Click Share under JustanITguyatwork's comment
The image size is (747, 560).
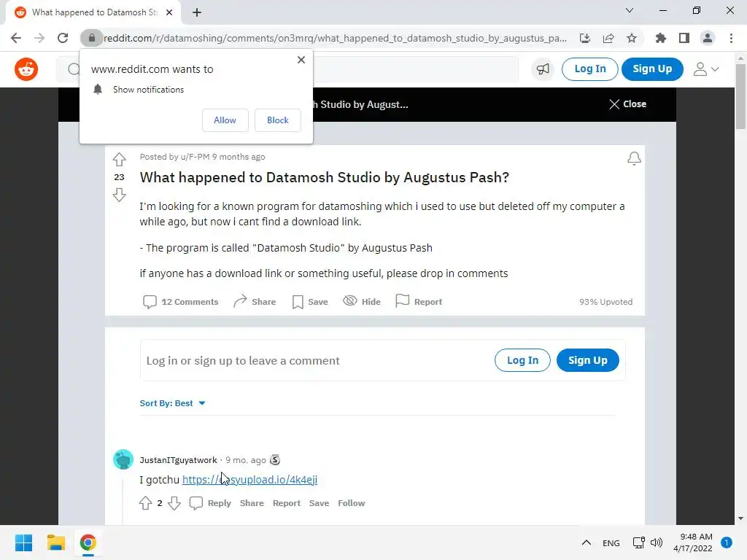[x=252, y=503]
